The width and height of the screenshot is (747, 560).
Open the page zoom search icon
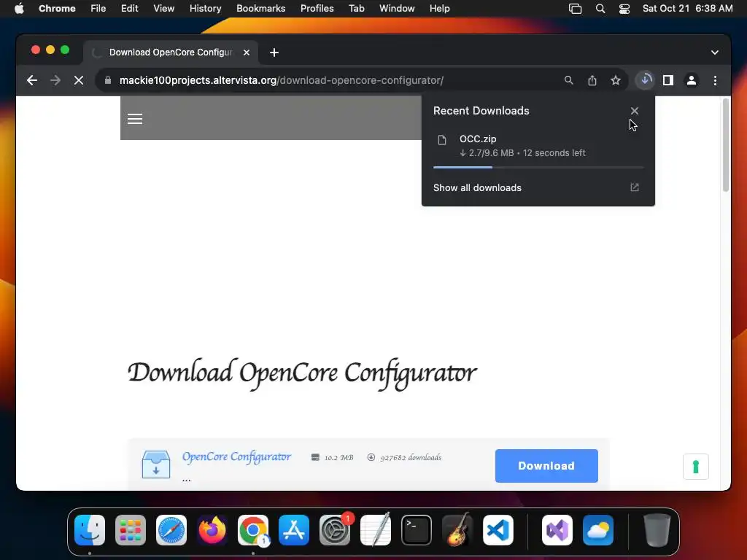[x=568, y=80]
